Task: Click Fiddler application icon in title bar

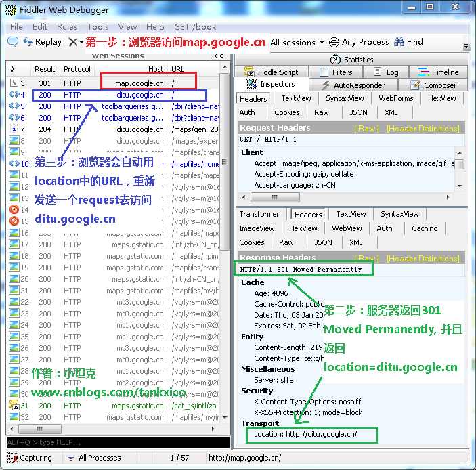Action: [x=11, y=9]
